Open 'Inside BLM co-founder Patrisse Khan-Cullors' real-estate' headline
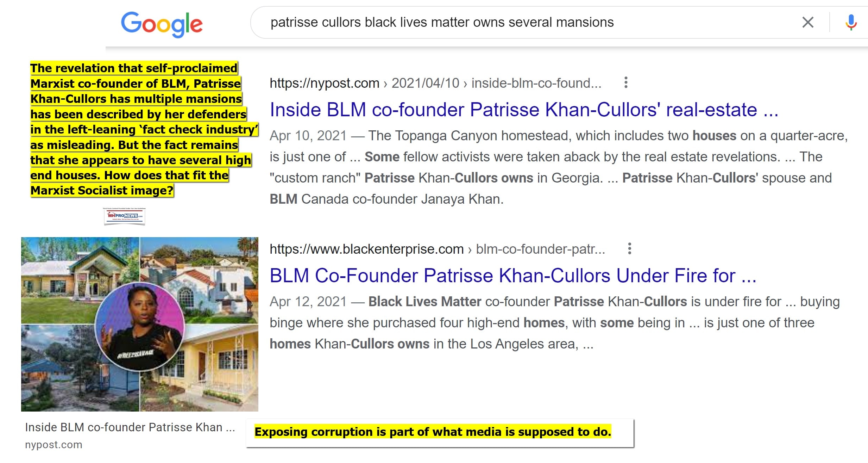Screen dimensions: 868x463 click(523, 110)
